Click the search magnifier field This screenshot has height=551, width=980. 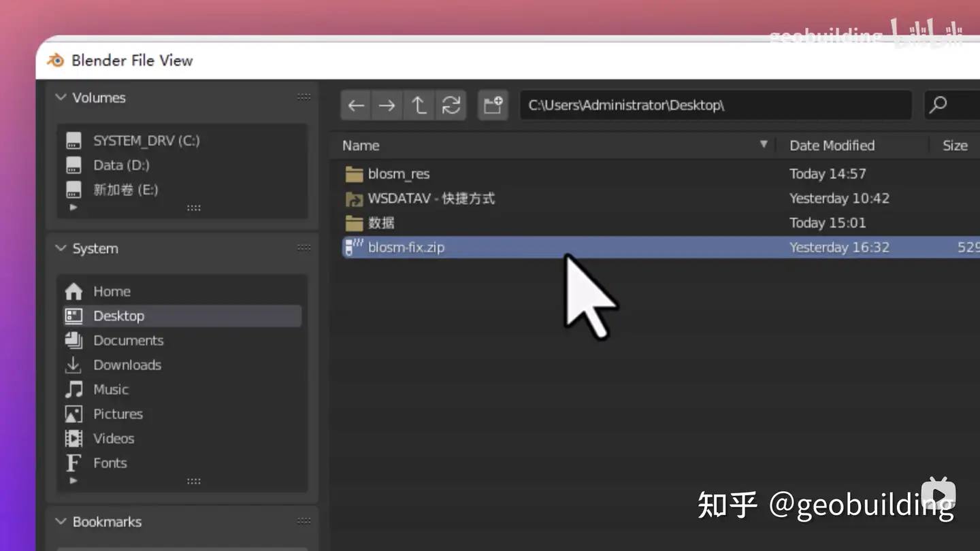click(952, 105)
